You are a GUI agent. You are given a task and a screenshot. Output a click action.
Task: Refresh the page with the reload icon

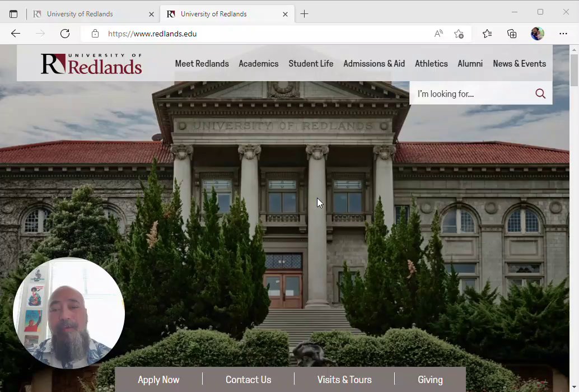pos(65,34)
